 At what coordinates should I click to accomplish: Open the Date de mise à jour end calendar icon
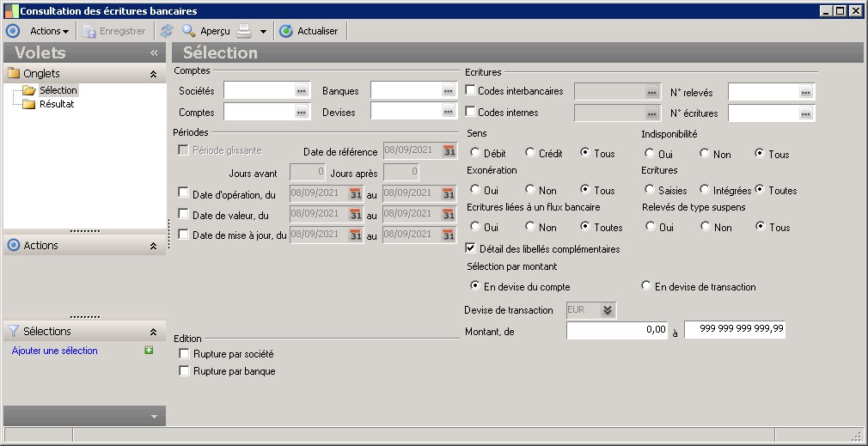[x=449, y=235]
